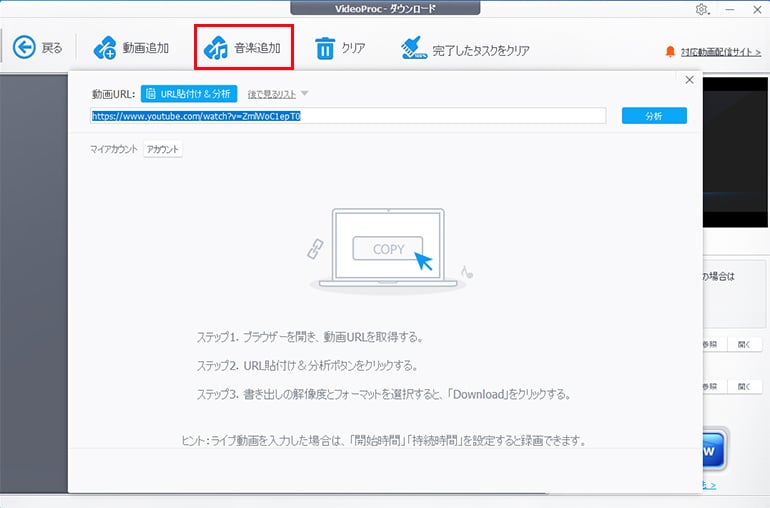Click the upper 開く button on the right

coord(746,345)
